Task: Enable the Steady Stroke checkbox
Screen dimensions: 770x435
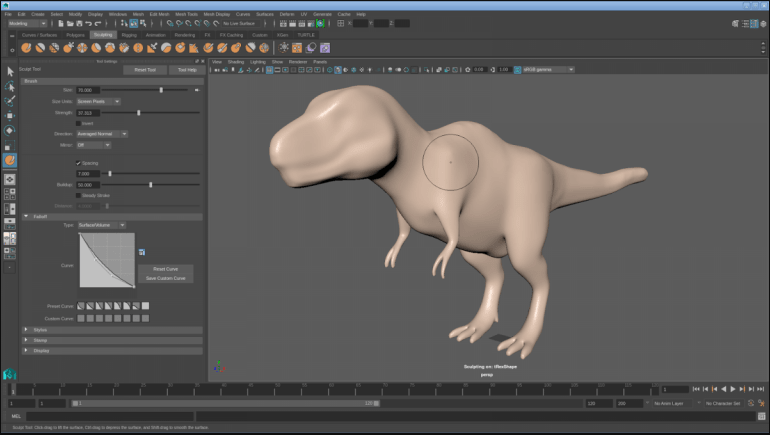Action: pyautogui.click(x=79, y=195)
